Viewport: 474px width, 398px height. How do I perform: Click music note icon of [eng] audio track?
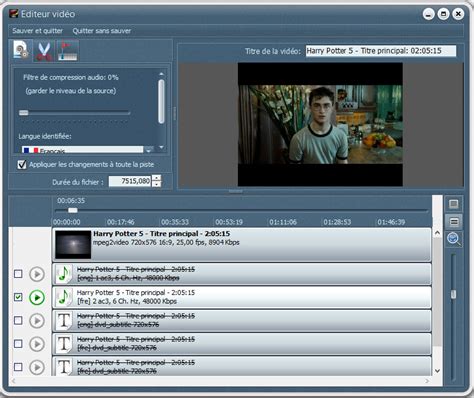[x=64, y=274]
